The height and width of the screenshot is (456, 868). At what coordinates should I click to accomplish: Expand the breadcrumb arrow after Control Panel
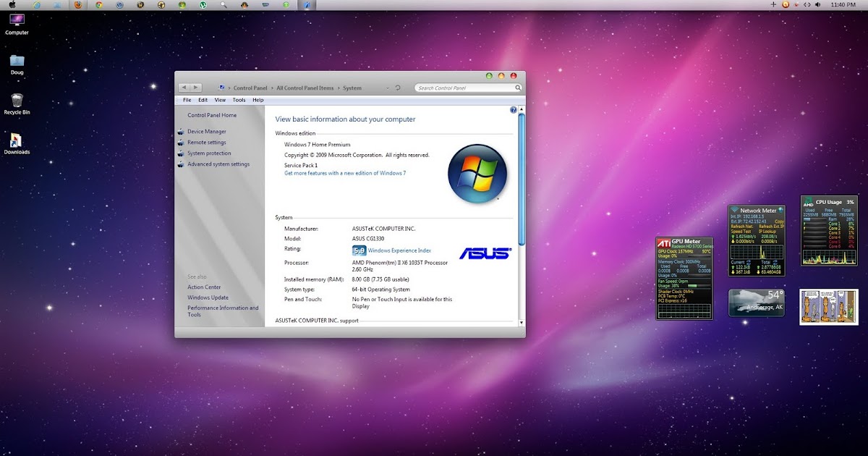click(271, 88)
